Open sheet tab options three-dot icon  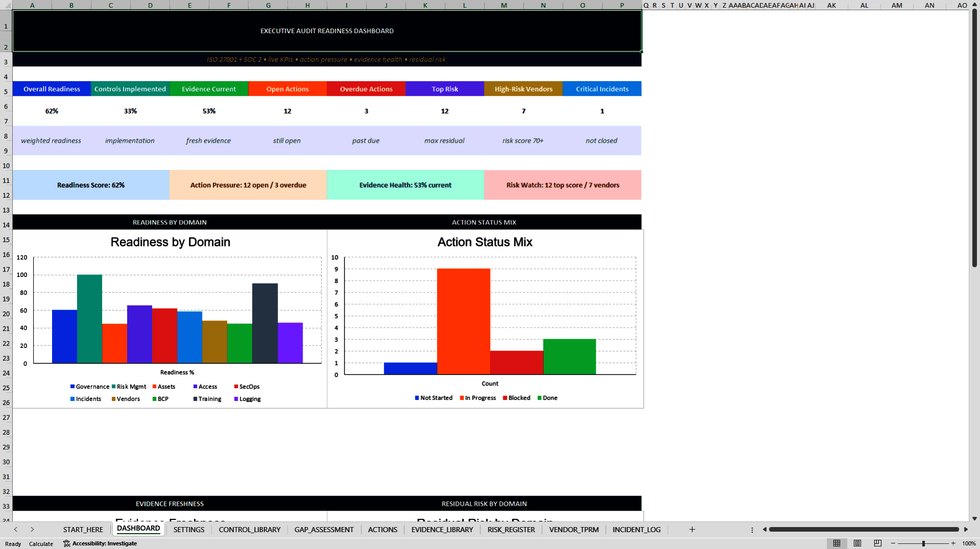click(752, 530)
